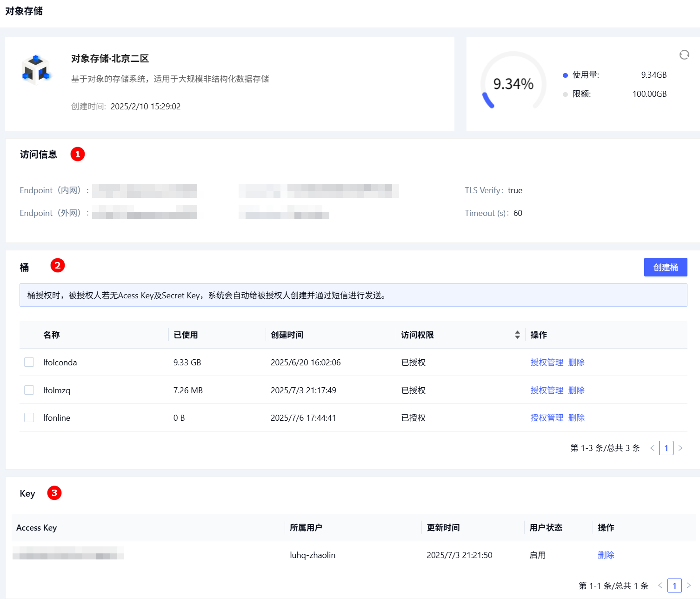Viewport: 700px width, 599px height.
Task: Open previous page of the Key table
Action: click(660, 585)
